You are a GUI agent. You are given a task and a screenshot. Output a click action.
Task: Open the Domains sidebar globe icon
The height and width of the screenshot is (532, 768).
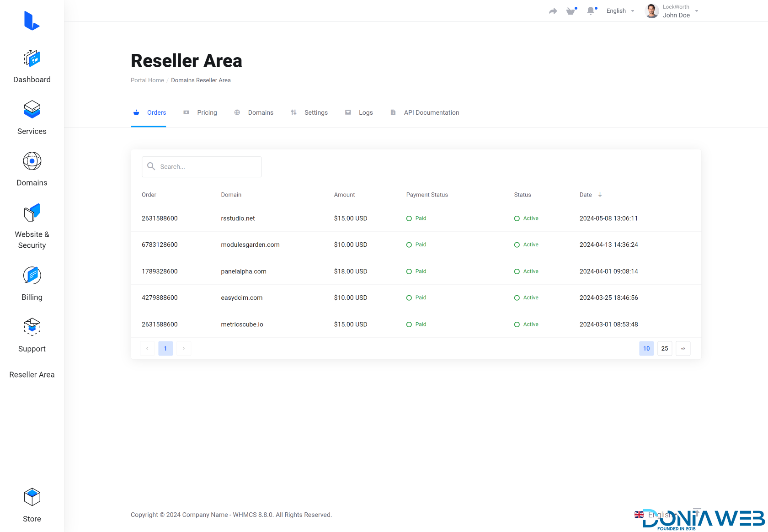(x=32, y=161)
